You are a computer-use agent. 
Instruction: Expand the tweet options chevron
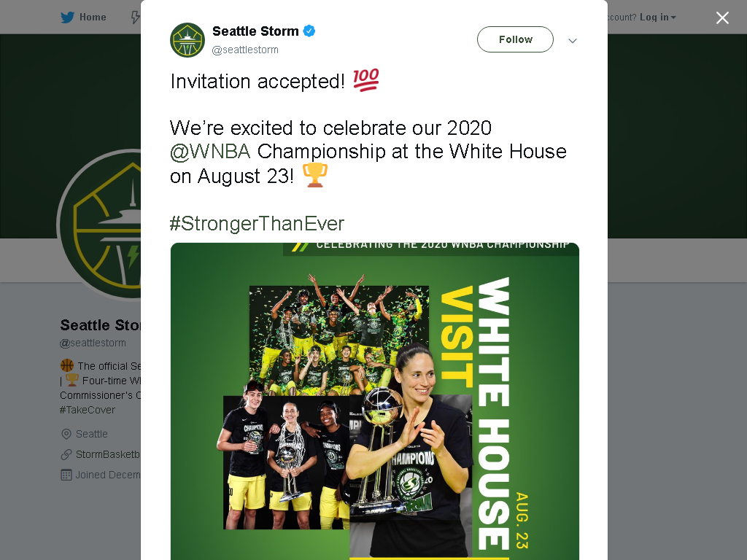[573, 41]
